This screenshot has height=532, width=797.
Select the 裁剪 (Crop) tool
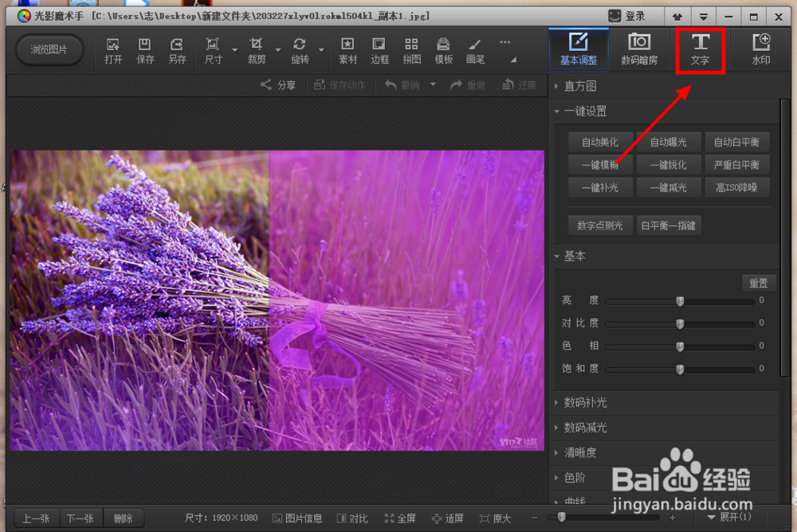pyautogui.click(x=256, y=50)
